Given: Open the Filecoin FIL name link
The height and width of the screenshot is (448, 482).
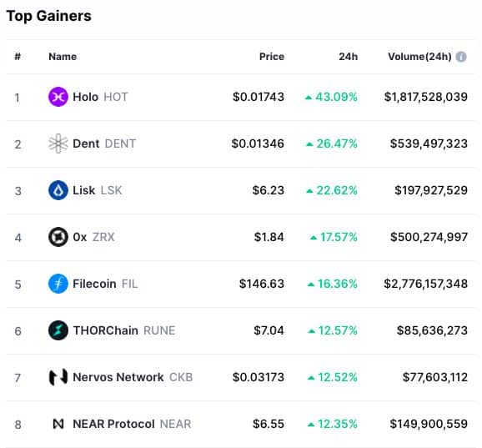Looking at the screenshot, I should [x=105, y=284].
